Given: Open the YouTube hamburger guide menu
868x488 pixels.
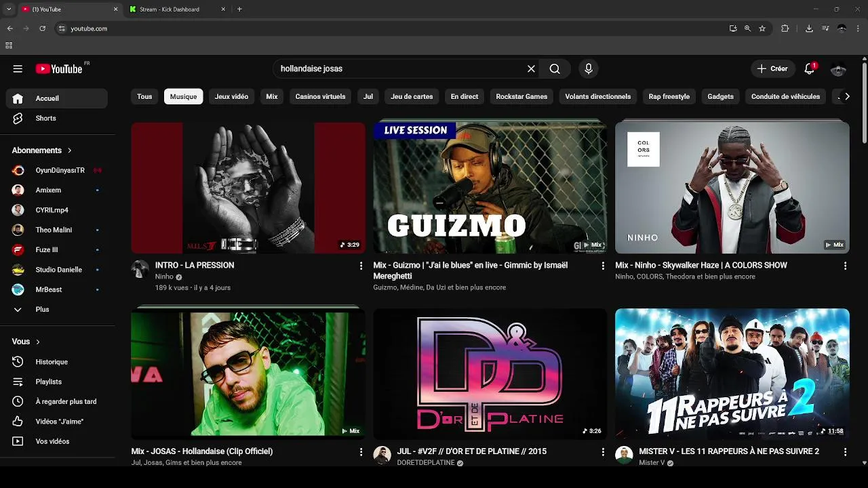Looking at the screenshot, I should (x=18, y=68).
